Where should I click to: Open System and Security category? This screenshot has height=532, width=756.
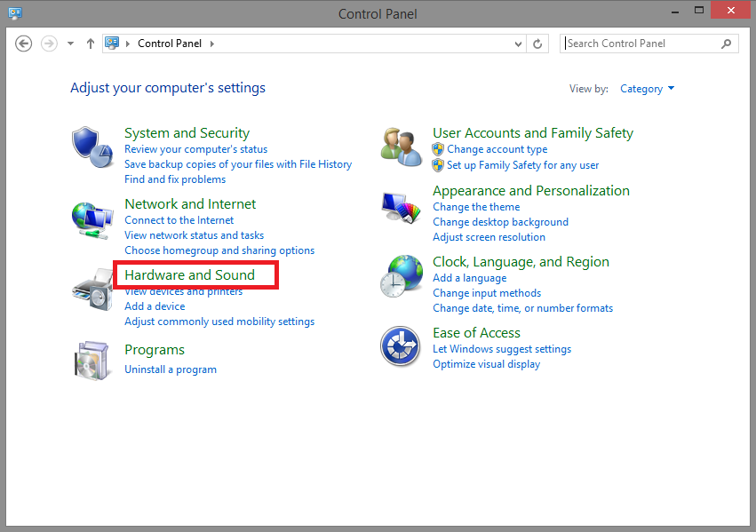click(187, 133)
